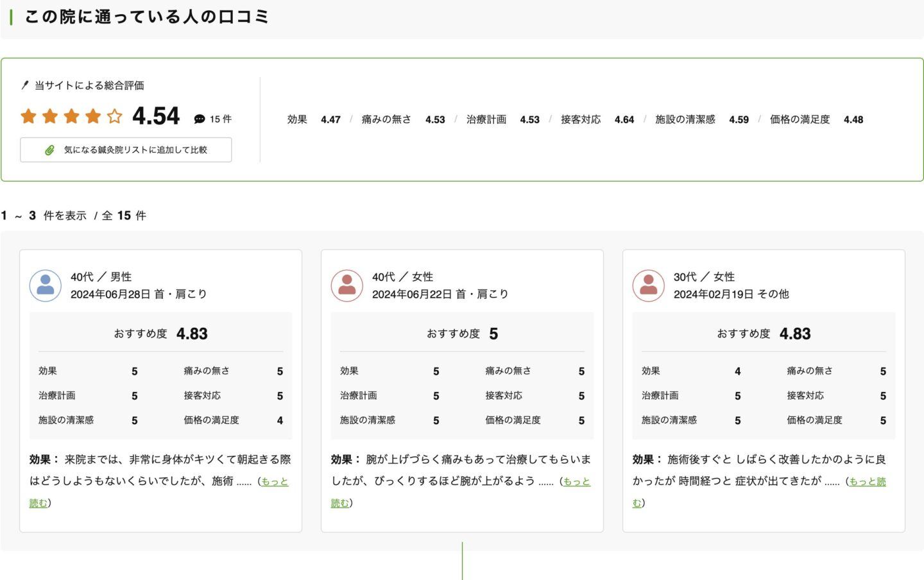Open もっと読む in the 40代 男性 review
Viewport: 924px width, 580px height.
click(x=275, y=481)
